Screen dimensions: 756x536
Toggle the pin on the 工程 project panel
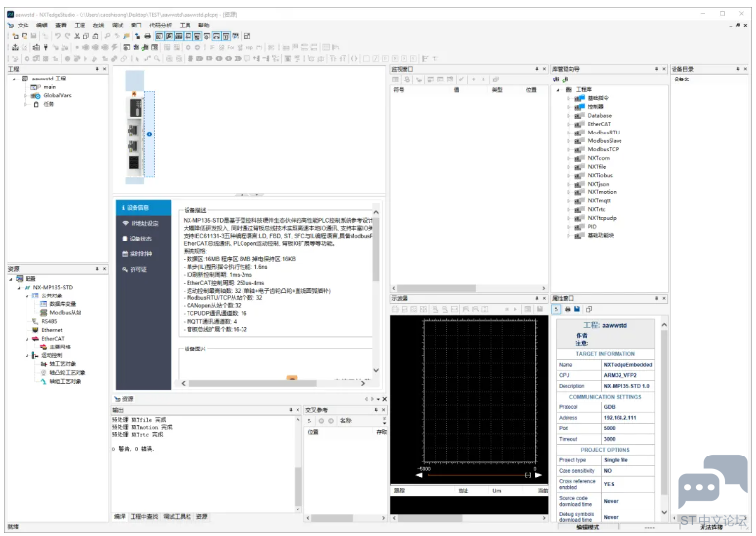coord(97,69)
